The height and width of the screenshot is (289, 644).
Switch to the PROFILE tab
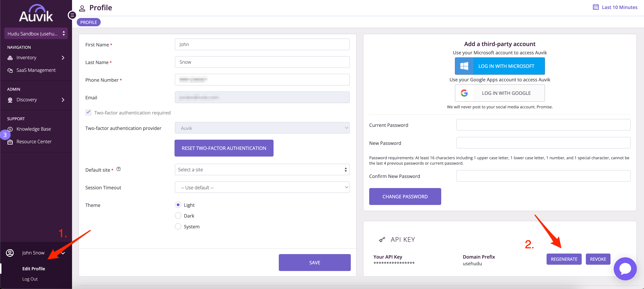click(x=88, y=22)
